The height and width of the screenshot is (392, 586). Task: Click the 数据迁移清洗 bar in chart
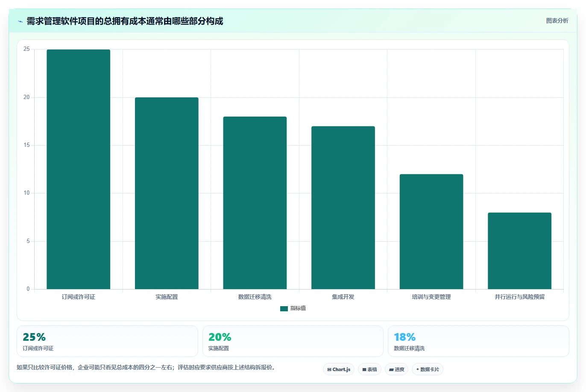click(255, 203)
